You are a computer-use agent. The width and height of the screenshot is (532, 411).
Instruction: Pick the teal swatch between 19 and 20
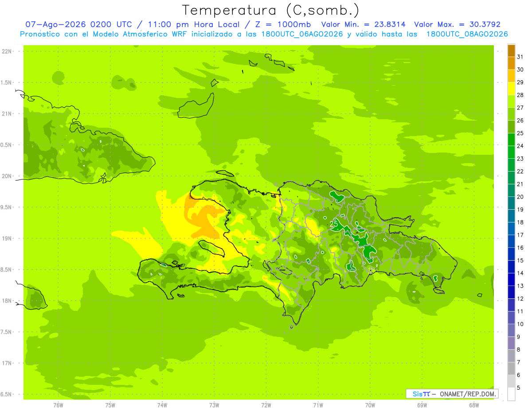[x=512, y=203]
